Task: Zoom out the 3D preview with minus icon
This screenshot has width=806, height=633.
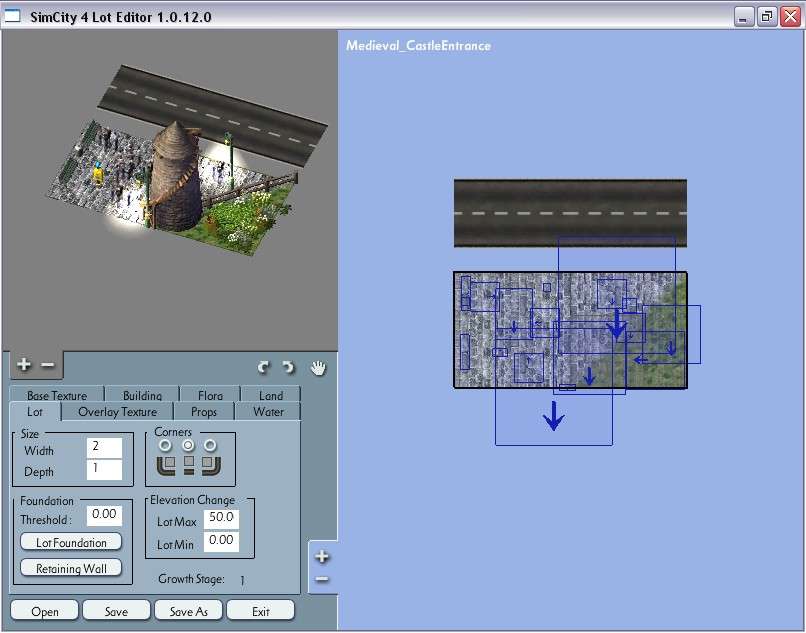Action: pos(47,365)
